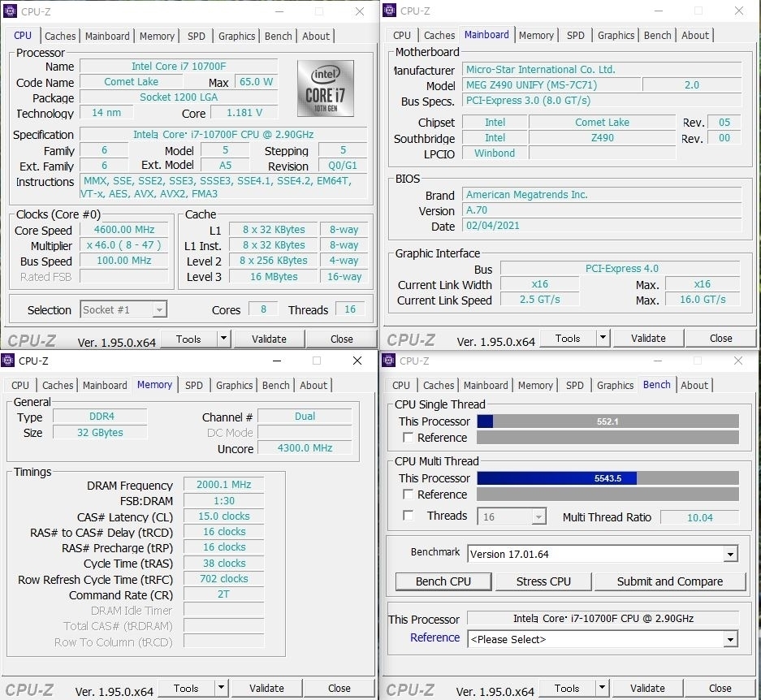Click the Core Speed field showing 4600.00 MHz
The width and height of the screenshot is (761, 700).
123,230
